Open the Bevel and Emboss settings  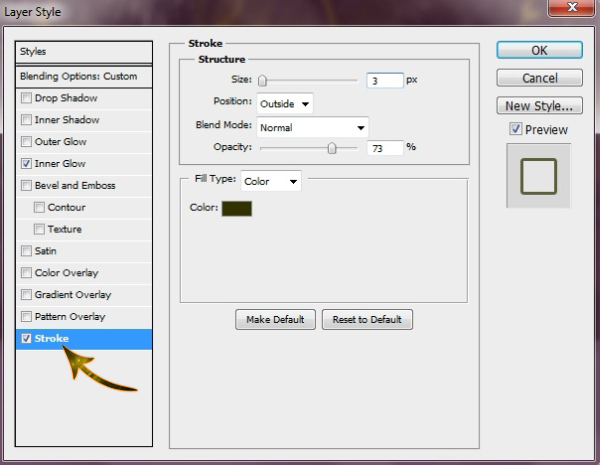point(75,186)
